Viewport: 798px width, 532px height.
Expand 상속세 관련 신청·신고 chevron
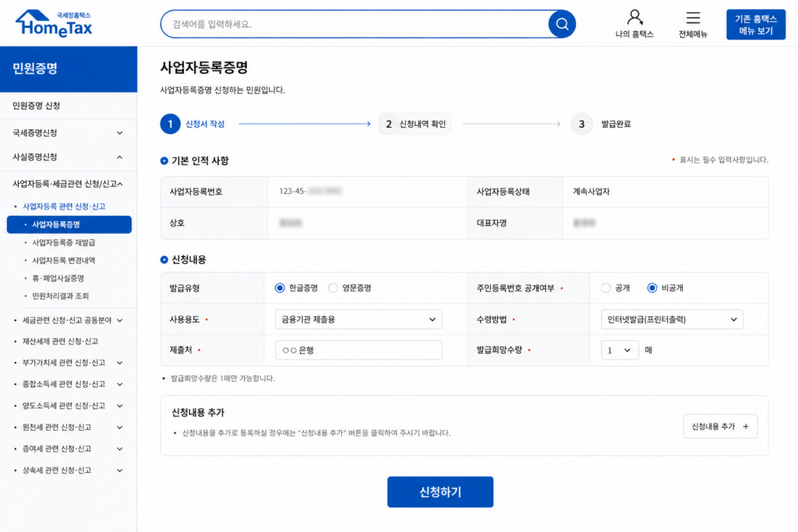point(119,470)
